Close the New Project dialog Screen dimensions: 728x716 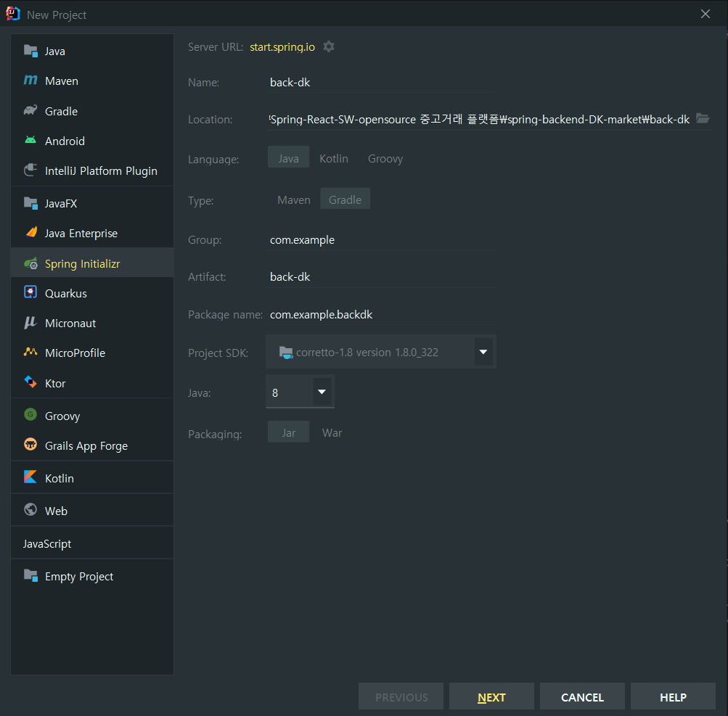(705, 14)
